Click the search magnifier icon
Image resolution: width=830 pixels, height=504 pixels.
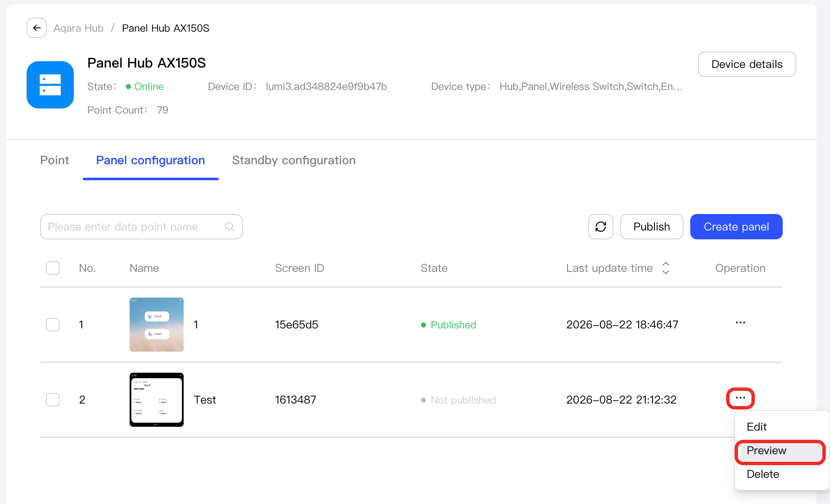click(230, 227)
